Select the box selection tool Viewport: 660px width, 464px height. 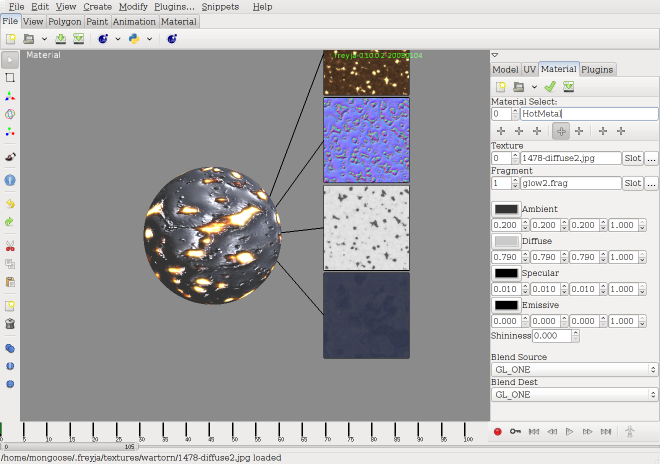[10, 78]
